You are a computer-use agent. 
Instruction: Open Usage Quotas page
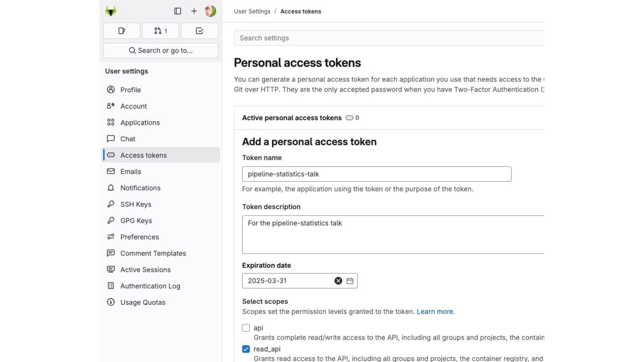tap(143, 303)
